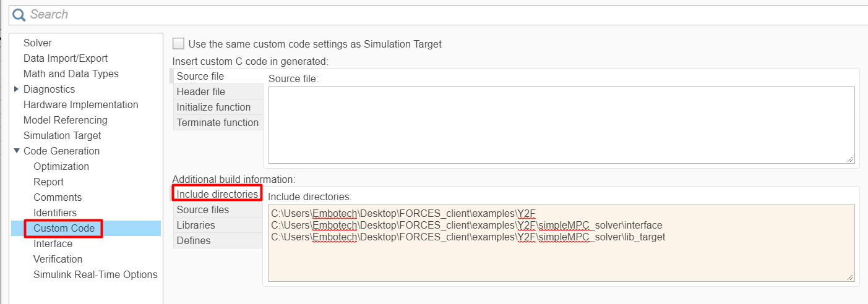Image resolution: width=868 pixels, height=304 pixels.
Task: Collapse the Code Generation tree node
Action: [x=16, y=151]
